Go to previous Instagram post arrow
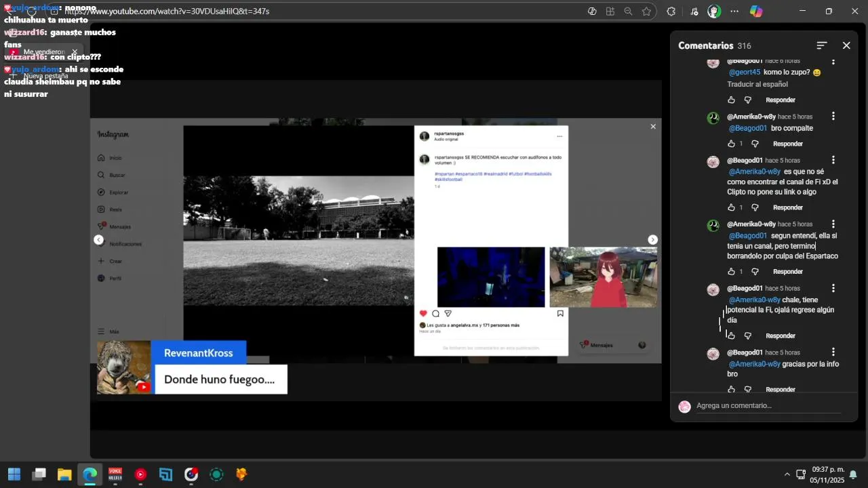868x488 pixels. (x=98, y=240)
